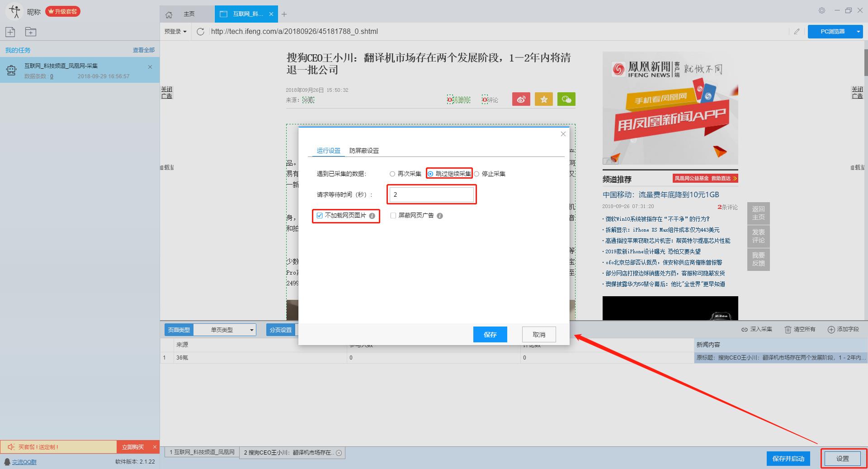868x469 pixels.
Task: Click info icon beside 屏蔽网页广告
Action: point(440,216)
